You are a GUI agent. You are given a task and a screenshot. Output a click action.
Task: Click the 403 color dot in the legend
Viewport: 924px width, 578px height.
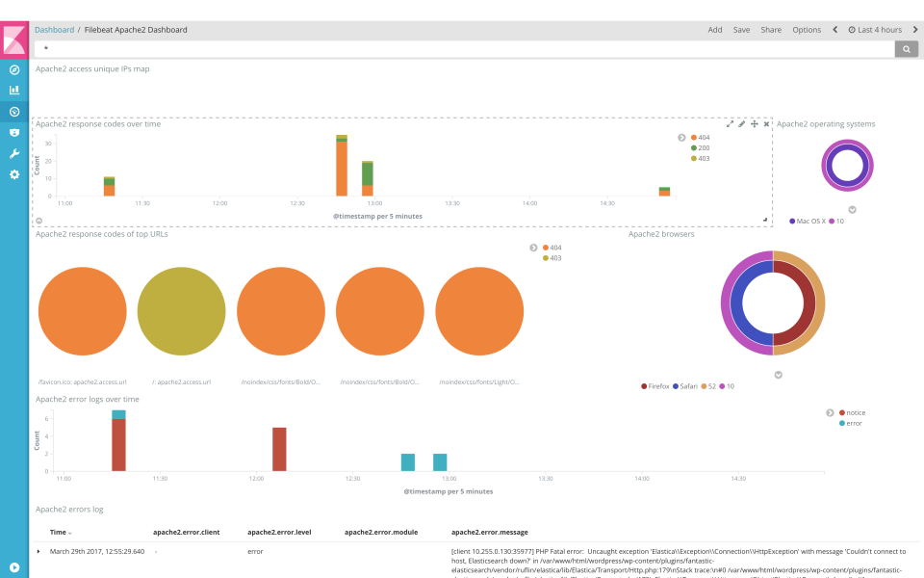(692, 156)
